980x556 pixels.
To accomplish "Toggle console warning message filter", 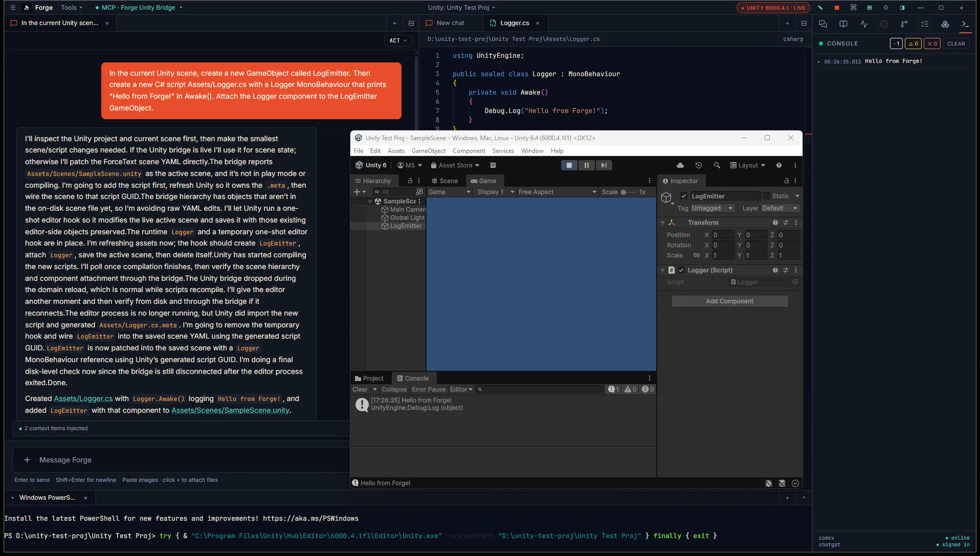I will click(x=631, y=389).
